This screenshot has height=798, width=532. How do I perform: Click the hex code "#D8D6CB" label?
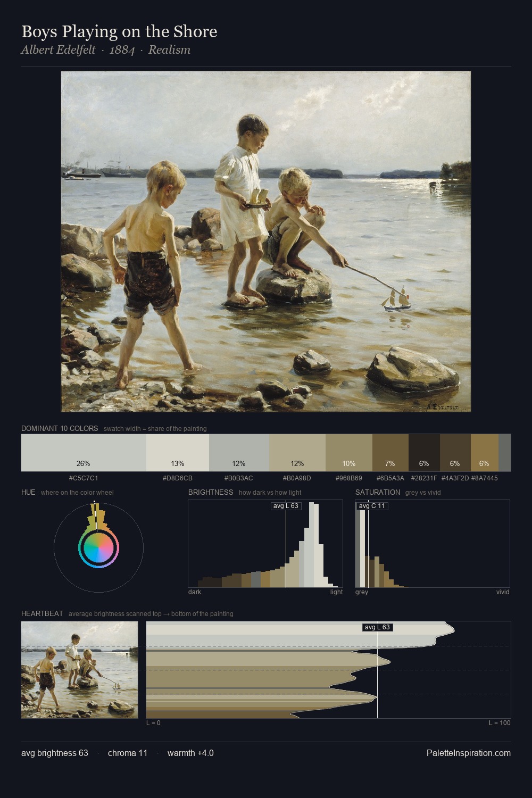(x=178, y=478)
